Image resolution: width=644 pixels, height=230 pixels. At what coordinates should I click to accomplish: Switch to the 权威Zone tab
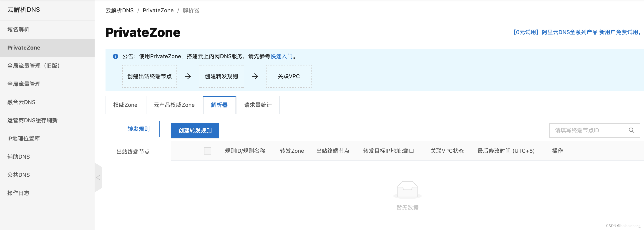coord(125,105)
